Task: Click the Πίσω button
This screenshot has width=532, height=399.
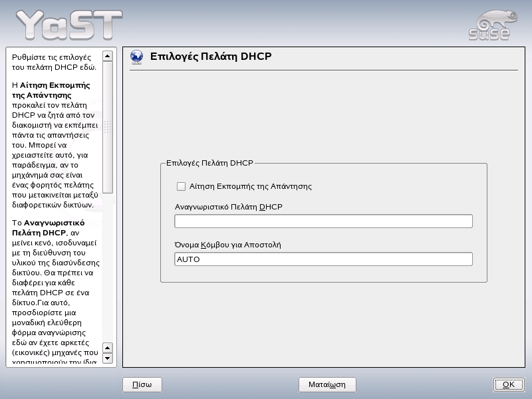Action: tap(142, 385)
